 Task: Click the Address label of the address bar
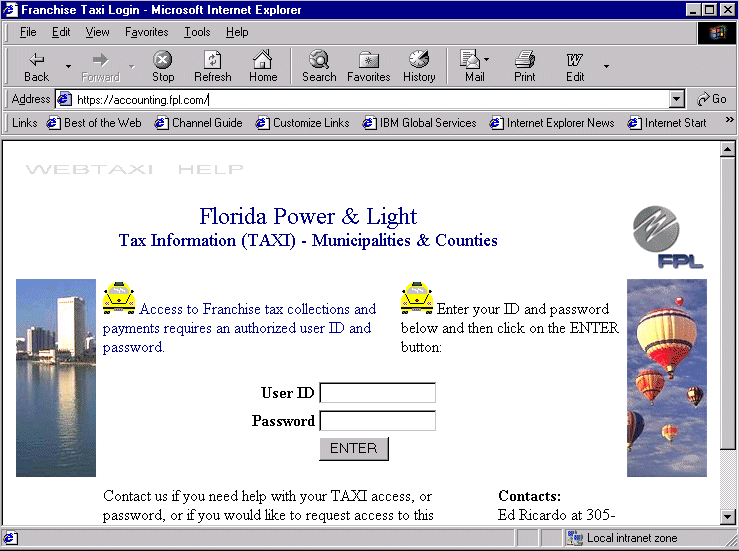click(x=31, y=99)
